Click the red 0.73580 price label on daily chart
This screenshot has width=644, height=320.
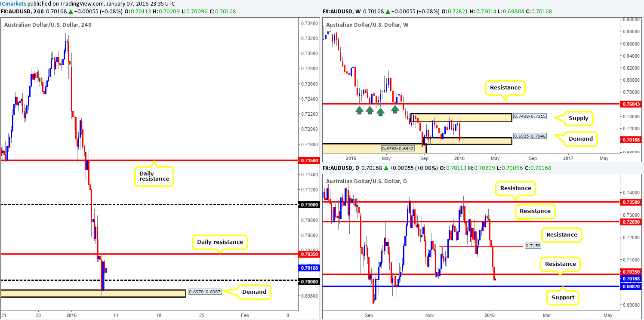631,201
